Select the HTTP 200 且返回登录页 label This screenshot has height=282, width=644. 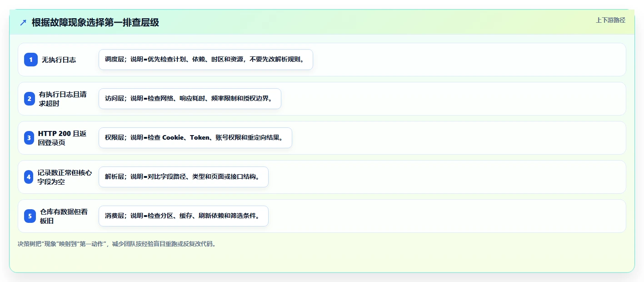pos(62,138)
